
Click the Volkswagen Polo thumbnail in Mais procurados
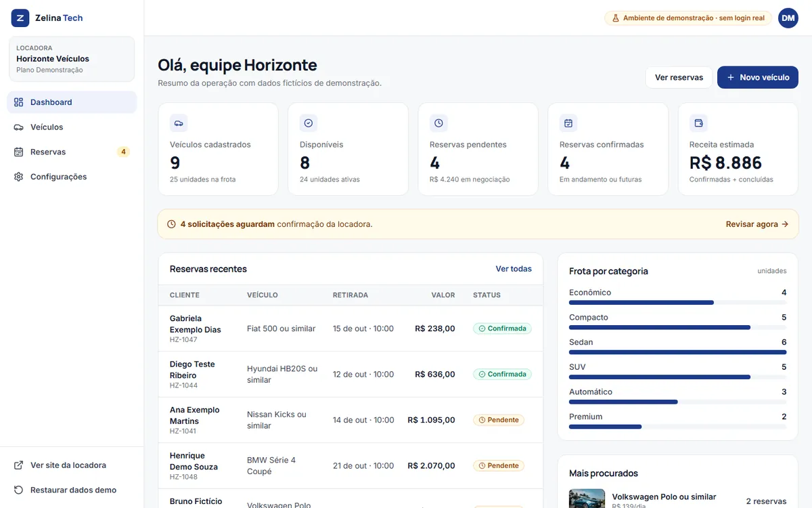click(x=587, y=499)
